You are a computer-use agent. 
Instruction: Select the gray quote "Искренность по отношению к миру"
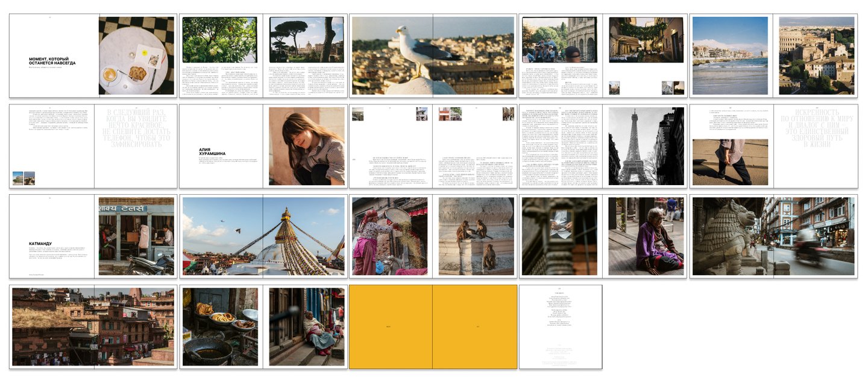pyautogui.click(x=817, y=128)
